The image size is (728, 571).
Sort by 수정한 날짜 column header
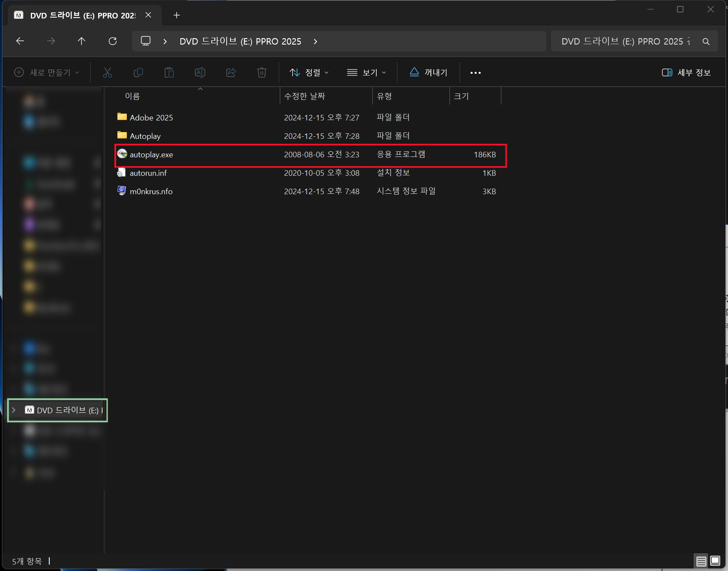tap(326, 96)
